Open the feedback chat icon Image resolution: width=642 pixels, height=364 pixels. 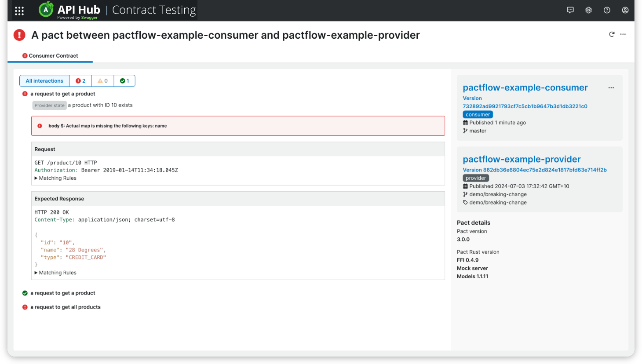570,10
